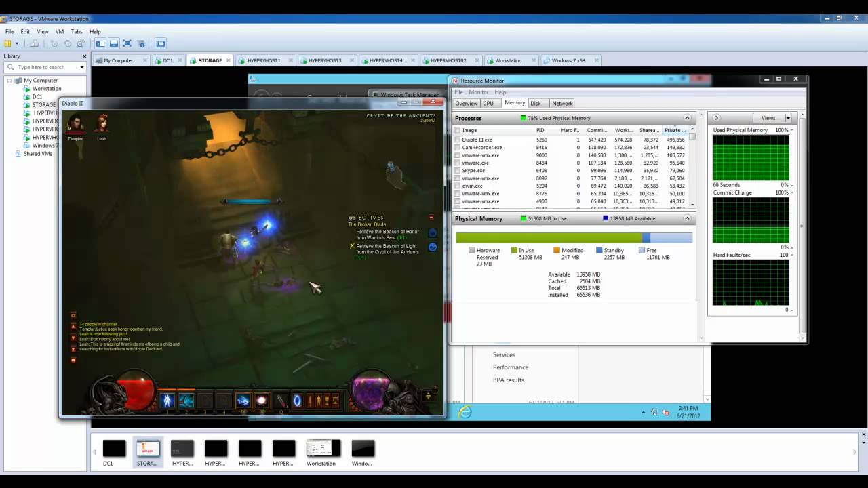The width and height of the screenshot is (868, 488).
Task: Use the second skill slot in Diablo
Action: coord(186,401)
